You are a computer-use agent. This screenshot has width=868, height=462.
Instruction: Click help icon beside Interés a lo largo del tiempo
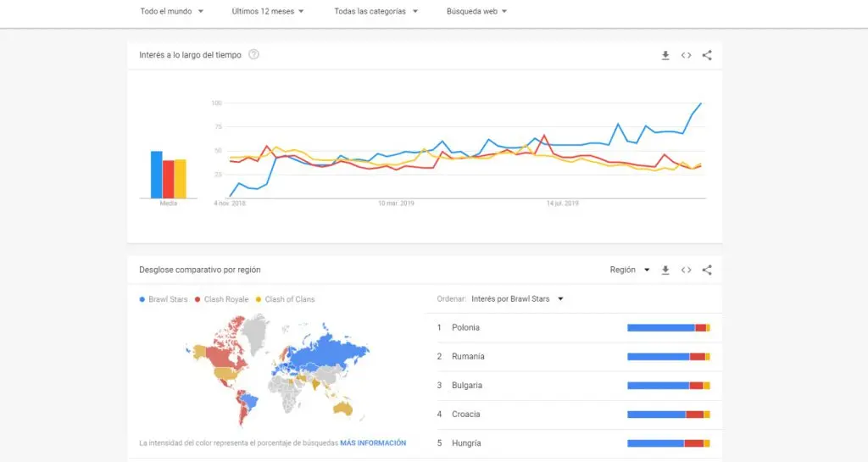pos(253,55)
